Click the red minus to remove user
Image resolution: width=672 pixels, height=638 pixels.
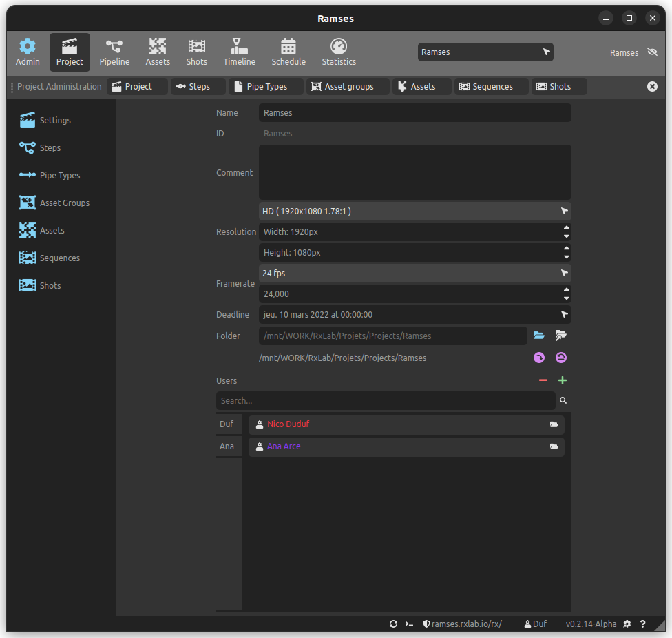click(543, 380)
